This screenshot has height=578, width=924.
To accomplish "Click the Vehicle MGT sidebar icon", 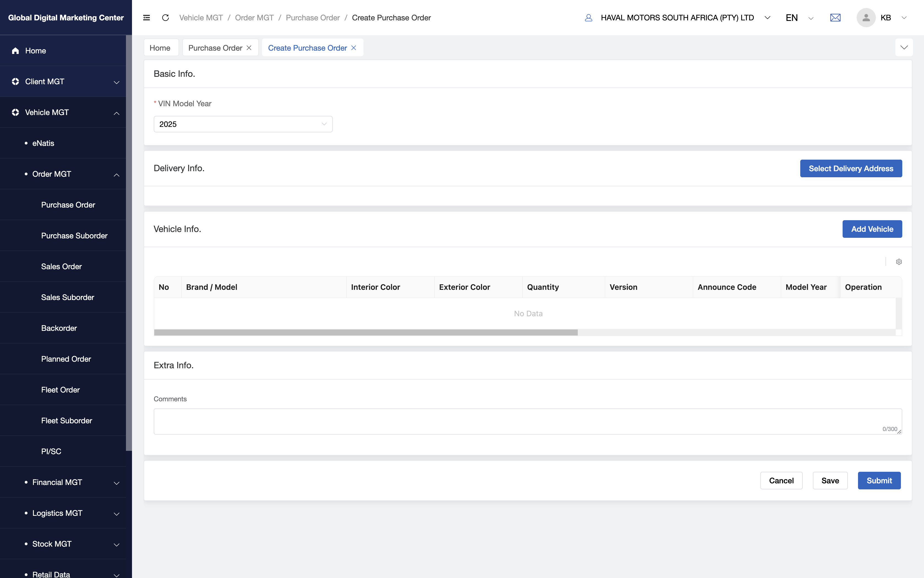I will pyautogui.click(x=15, y=112).
